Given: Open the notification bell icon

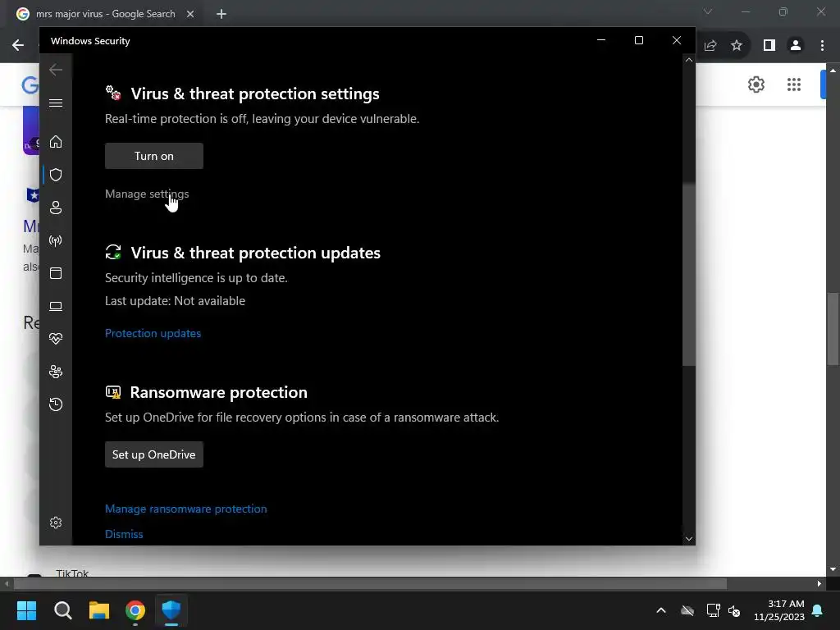Looking at the screenshot, I should pyautogui.click(x=818, y=610).
